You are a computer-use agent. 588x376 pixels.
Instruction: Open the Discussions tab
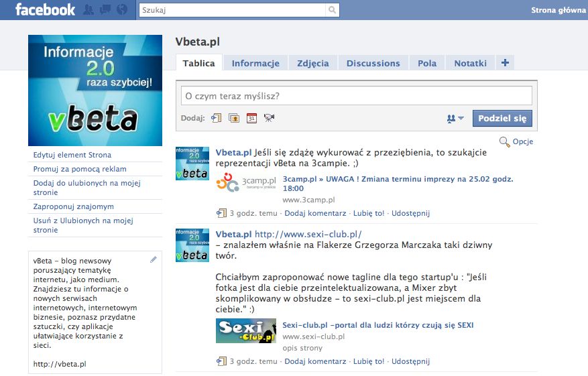pyautogui.click(x=373, y=63)
